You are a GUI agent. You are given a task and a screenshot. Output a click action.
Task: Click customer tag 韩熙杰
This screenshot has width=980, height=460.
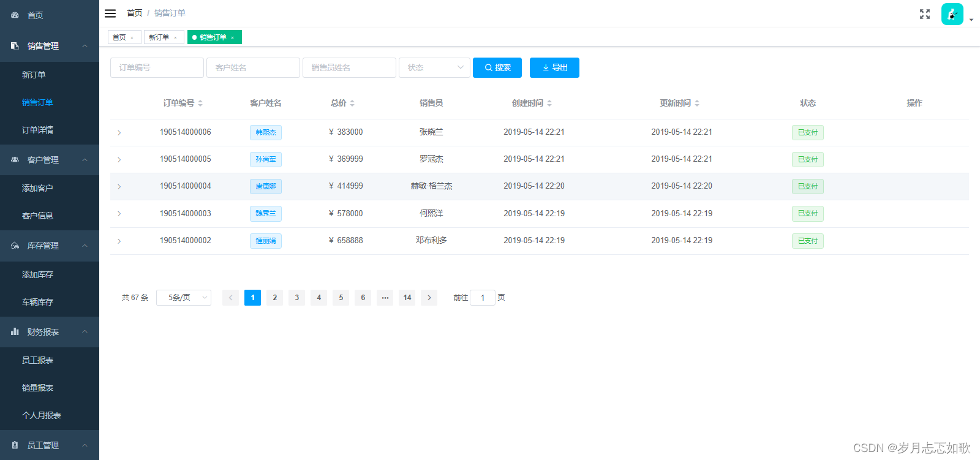click(x=266, y=132)
